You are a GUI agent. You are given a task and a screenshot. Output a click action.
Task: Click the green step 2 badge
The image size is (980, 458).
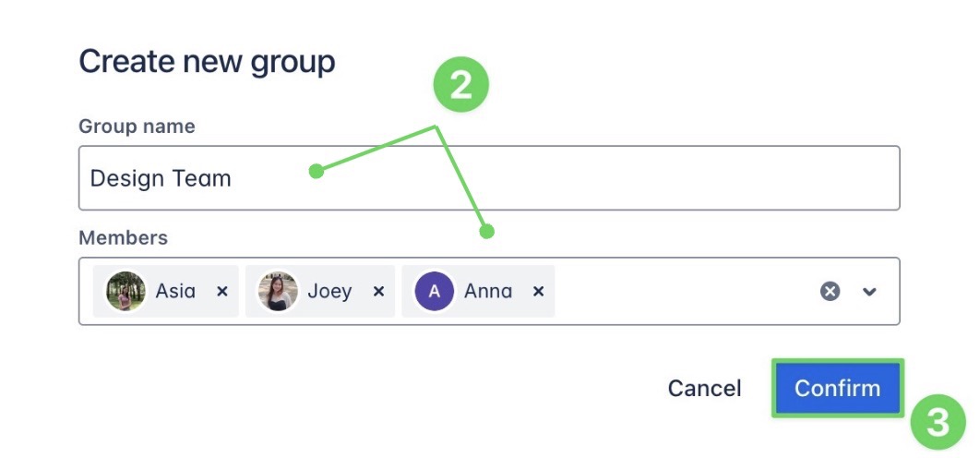pyautogui.click(x=460, y=87)
